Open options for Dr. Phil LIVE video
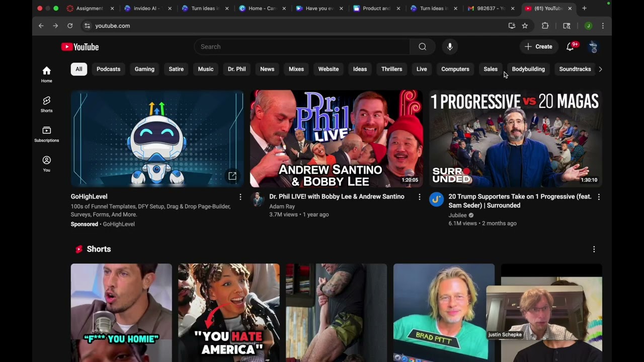This screenshot has height=362, width=644. (x=419, y=197)
